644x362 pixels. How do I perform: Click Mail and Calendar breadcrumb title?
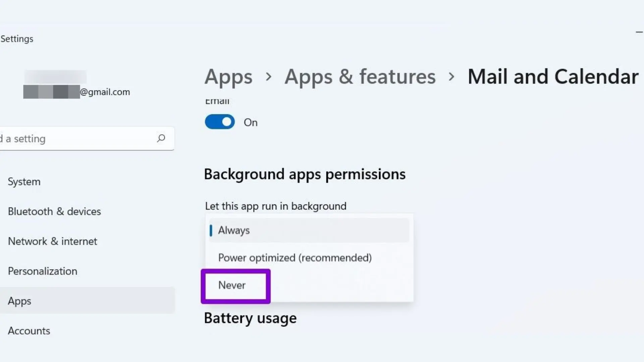(553, 77)
